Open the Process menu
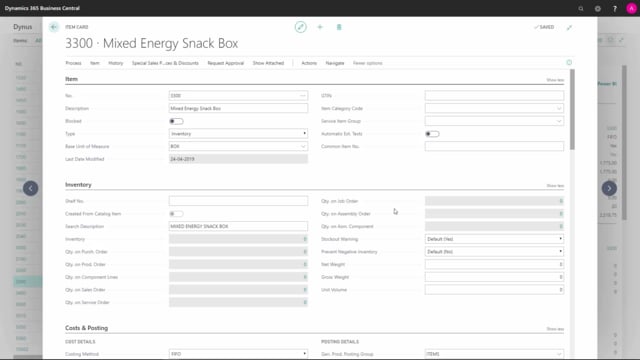Image resolution: width=640 pixels, height=360 pixels. coord(73,63)
